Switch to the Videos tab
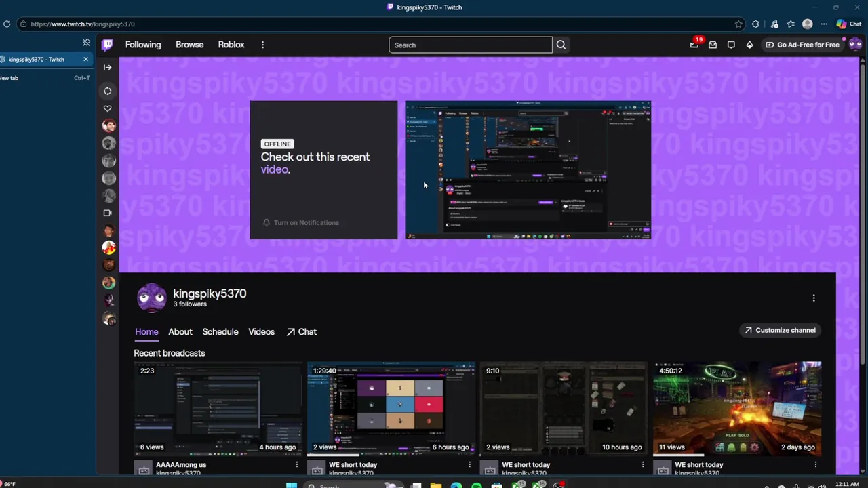The width and height of the screenshot is (868, 488). coord(261,332)
